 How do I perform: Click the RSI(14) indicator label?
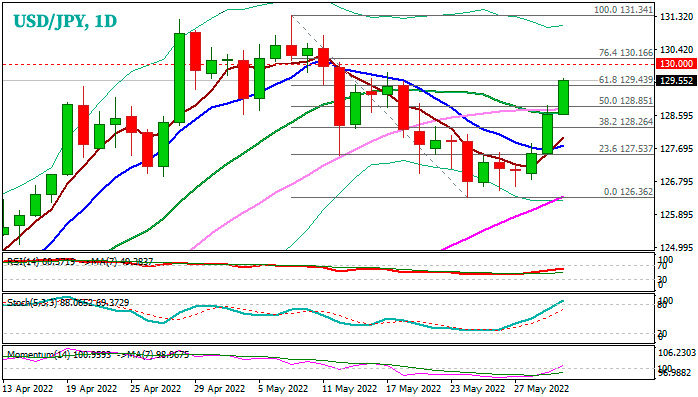[80, 262]
